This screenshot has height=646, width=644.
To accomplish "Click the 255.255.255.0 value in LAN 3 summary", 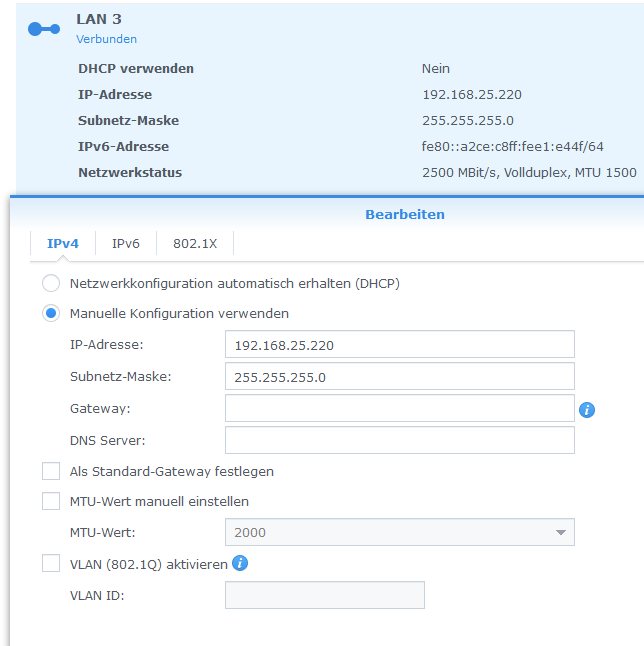I will point(468,121).
